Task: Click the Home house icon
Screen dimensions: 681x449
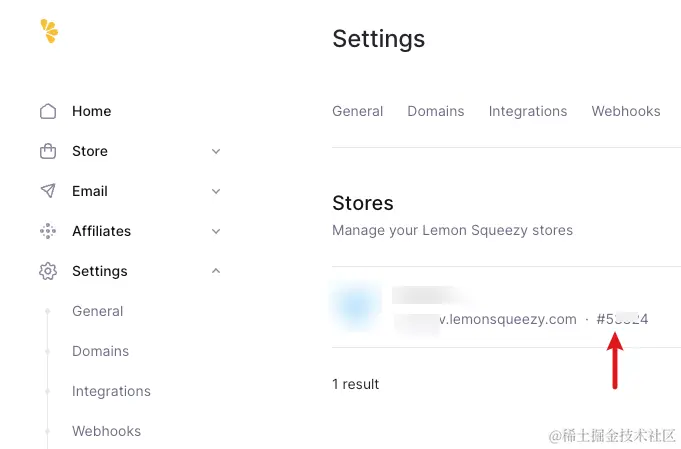Action: (x=48, y=111)
